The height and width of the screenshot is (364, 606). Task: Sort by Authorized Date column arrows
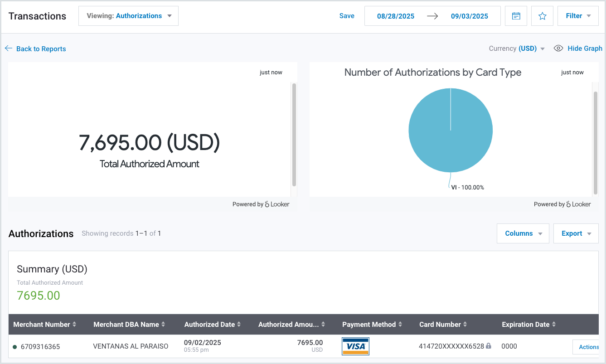click(239, 325)
